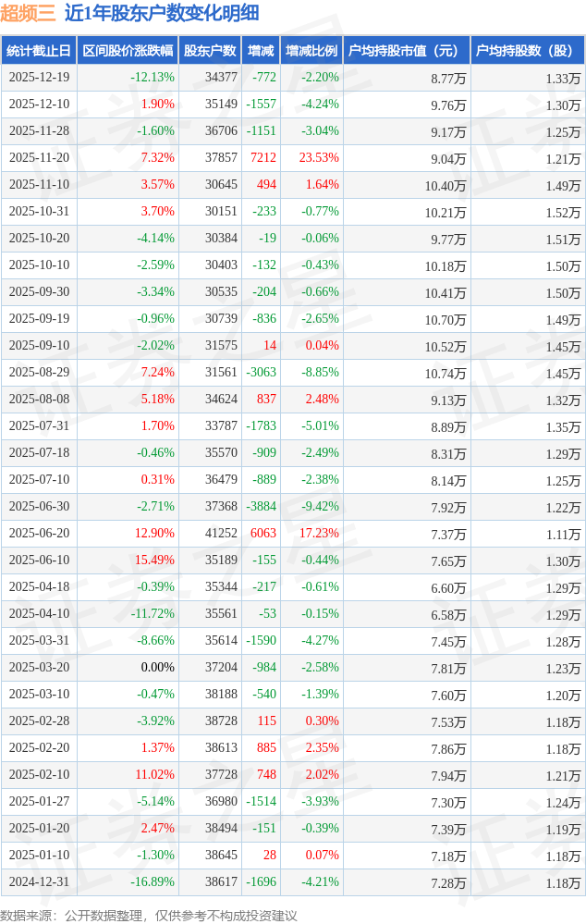Click the 0.00% price change cell
The height and width of the screenshot is (924, 586).
157,668
